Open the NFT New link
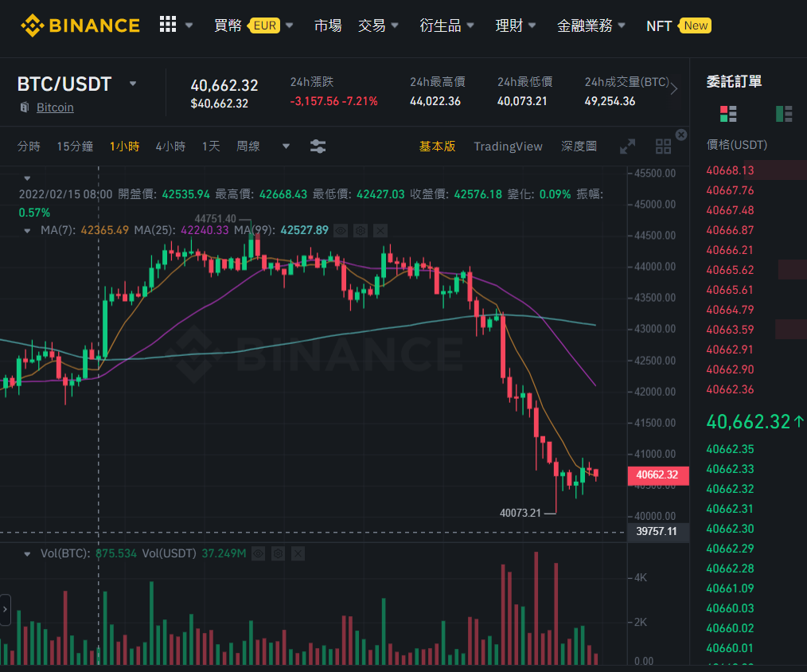The width and height of the screenshot is (807, 672). [678, 25]
